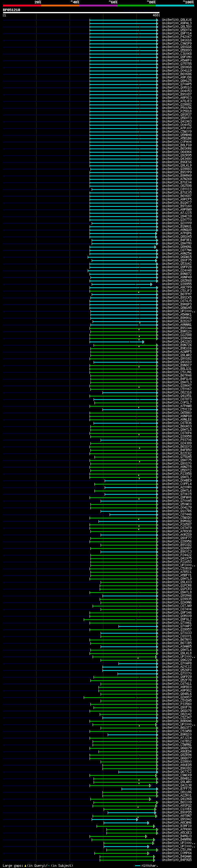Select hit UniRef100_B8LQ31
The height and width of the screenshot is (868, 197).
click(x=177, y=369)
